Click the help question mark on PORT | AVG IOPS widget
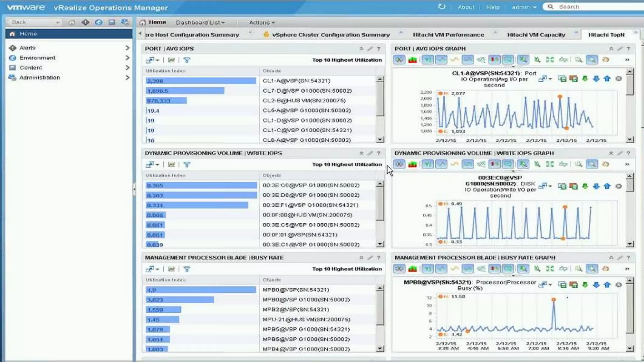Screen dimensions: 644x362 [x=379, y=49]
